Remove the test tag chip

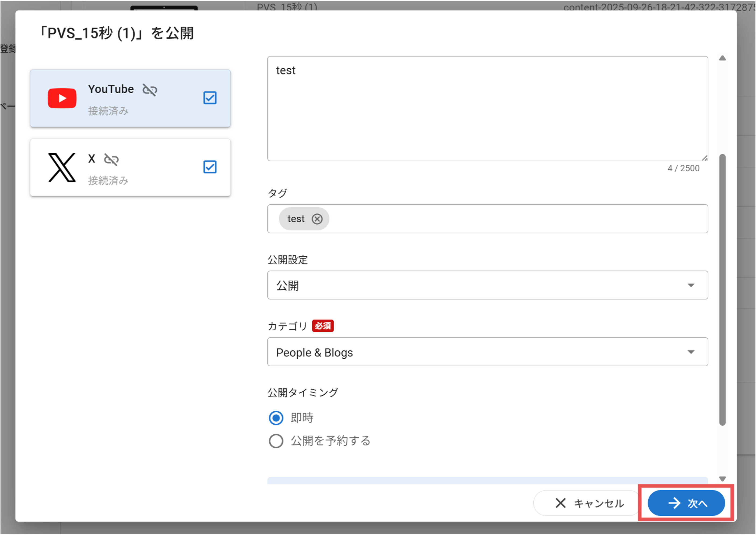(317, 219)
